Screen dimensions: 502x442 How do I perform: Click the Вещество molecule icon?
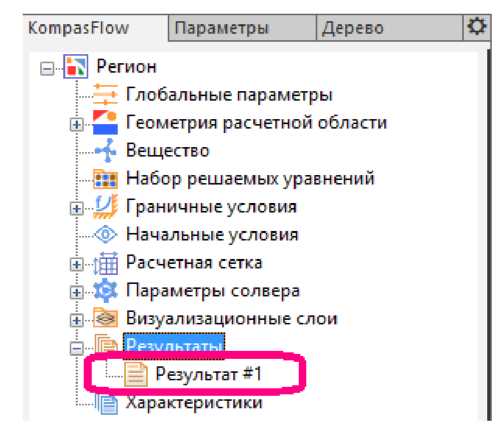[x=105, y=151]
